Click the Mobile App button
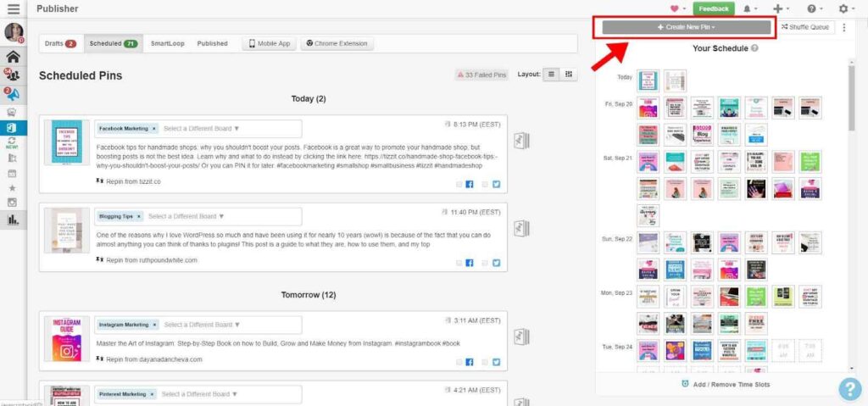The image size is (868, 406). (x=269, y=43)
